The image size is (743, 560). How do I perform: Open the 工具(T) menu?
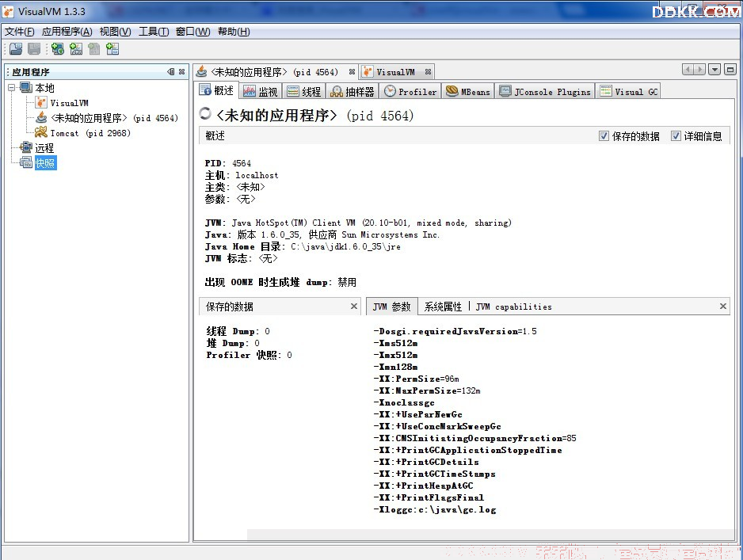point(154,32)
